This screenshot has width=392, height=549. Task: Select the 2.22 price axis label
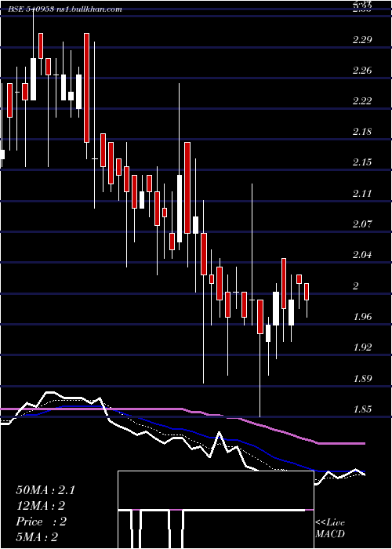coord(362,101)
